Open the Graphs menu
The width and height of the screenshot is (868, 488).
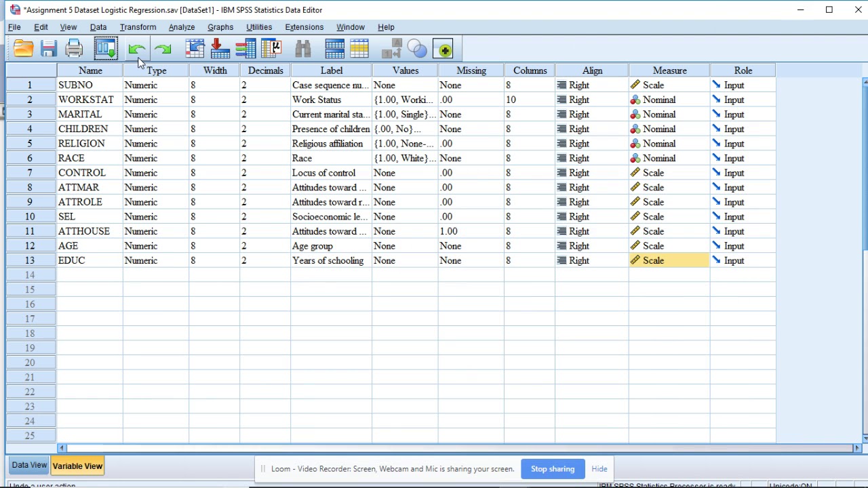pyautogui.click(x=220, y=27)
